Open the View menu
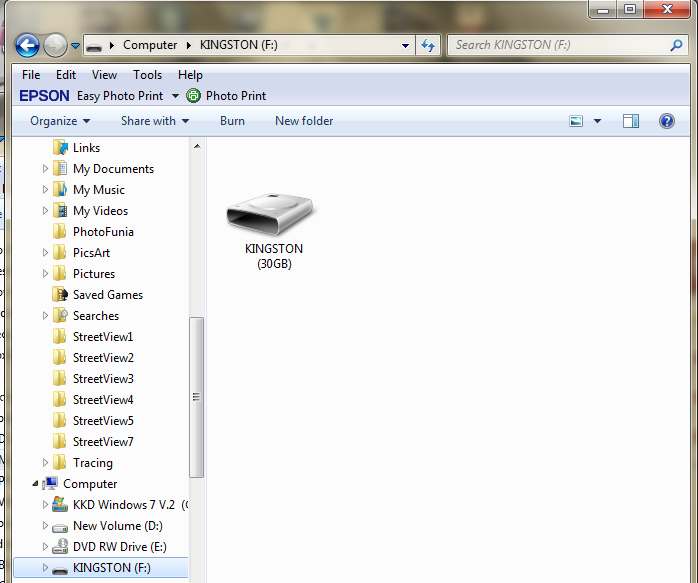This screenshot has width=698, height=583. [104, 75]
